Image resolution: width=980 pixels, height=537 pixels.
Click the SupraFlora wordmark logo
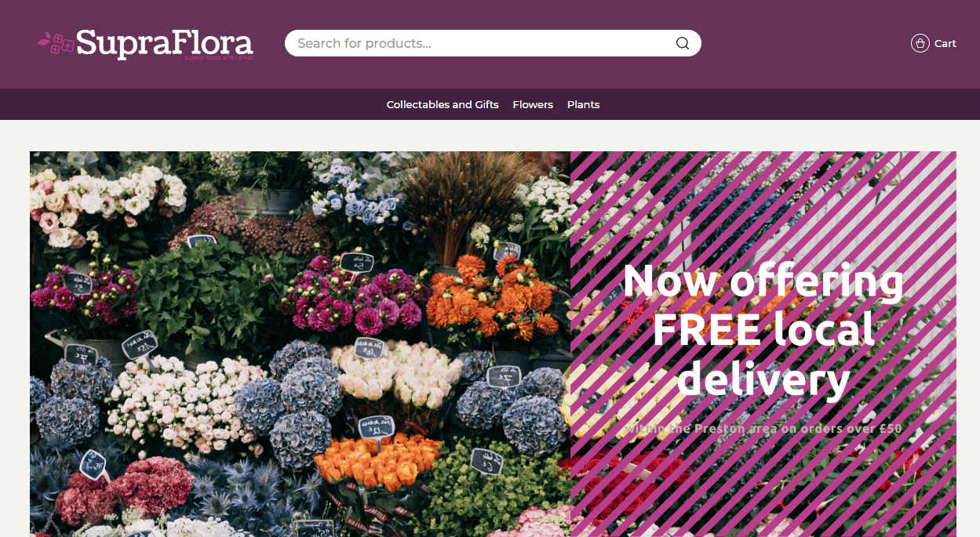point(165,43)
